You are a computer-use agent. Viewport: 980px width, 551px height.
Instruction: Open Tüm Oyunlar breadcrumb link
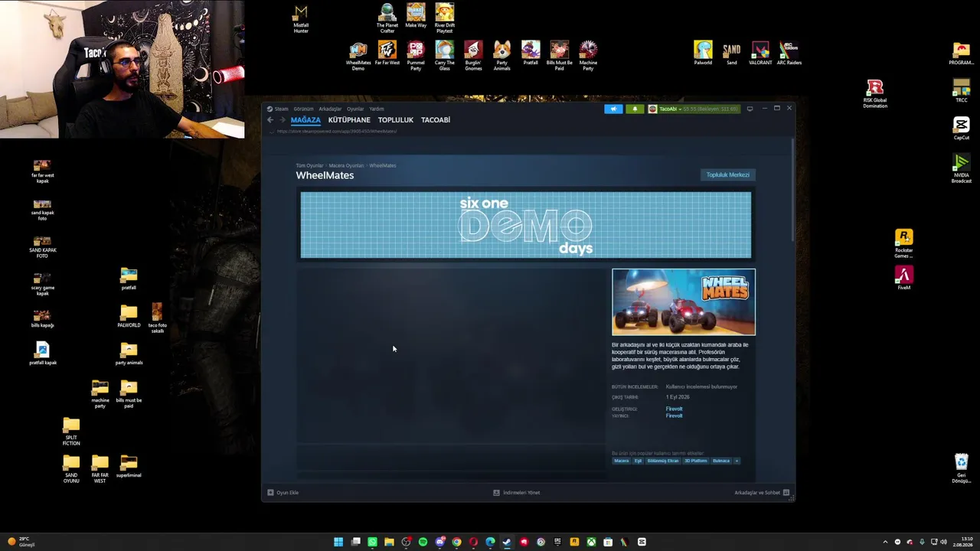tap(309, 165)
